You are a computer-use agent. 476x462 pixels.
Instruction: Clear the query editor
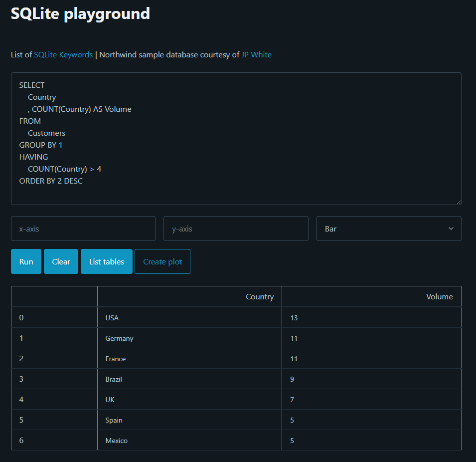coord(61,261)
